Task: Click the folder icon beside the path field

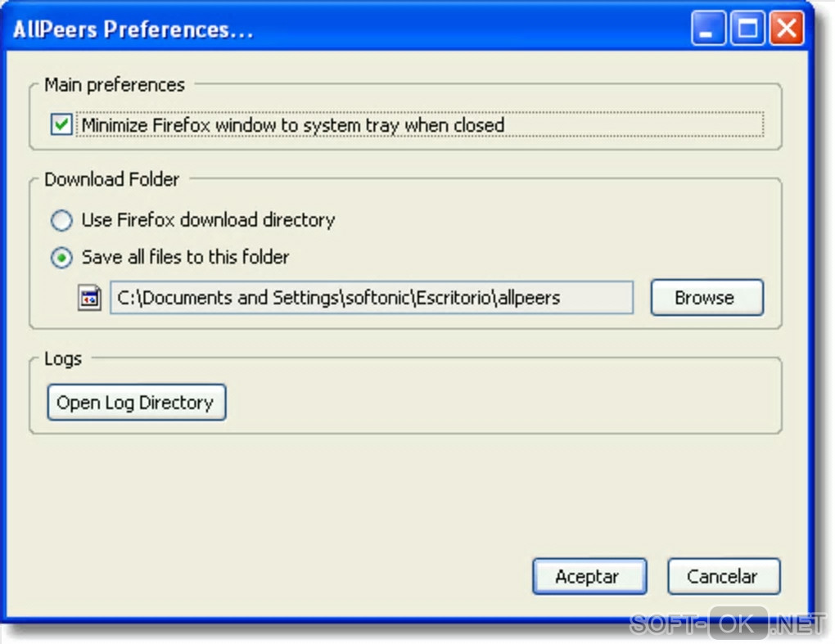Action: [89, 298]
